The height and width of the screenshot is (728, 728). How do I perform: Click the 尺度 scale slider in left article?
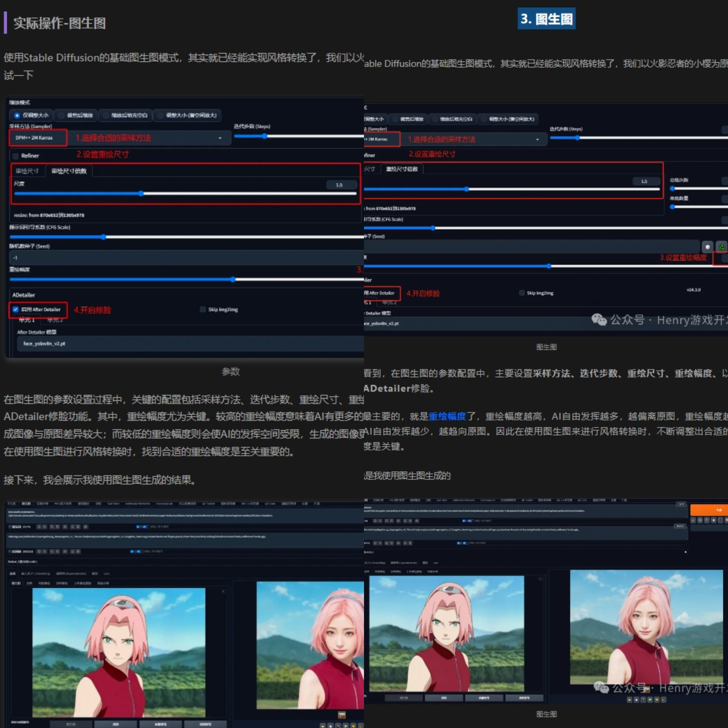pyautogui.click(x=185, y=194)
